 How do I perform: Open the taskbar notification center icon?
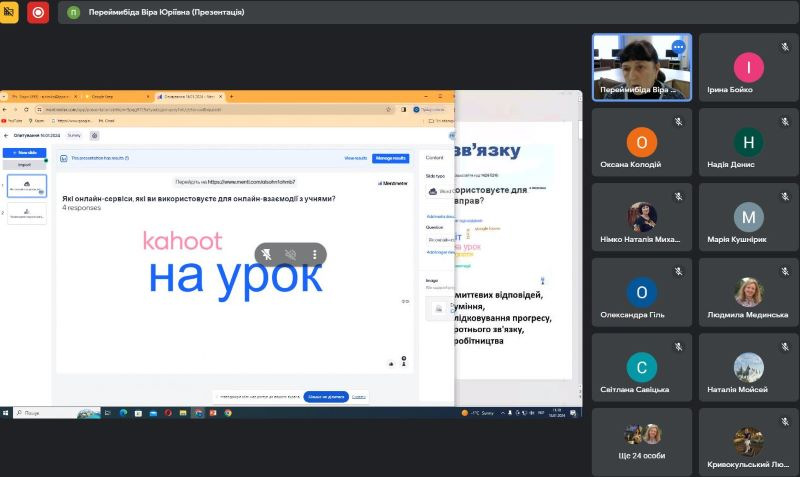click(573, 413)
